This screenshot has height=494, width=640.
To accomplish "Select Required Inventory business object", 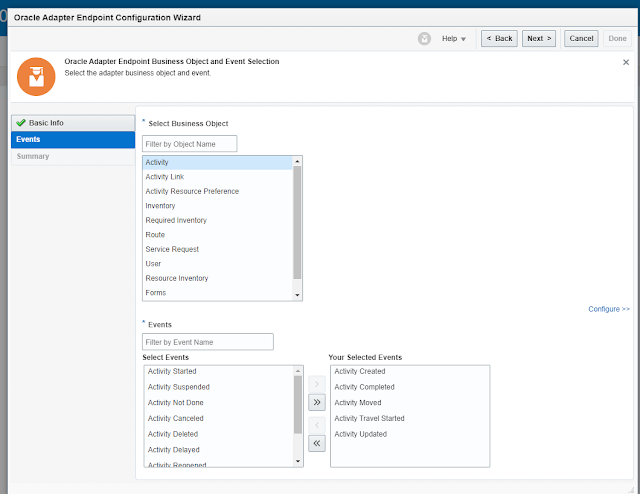I will (218, 220).
